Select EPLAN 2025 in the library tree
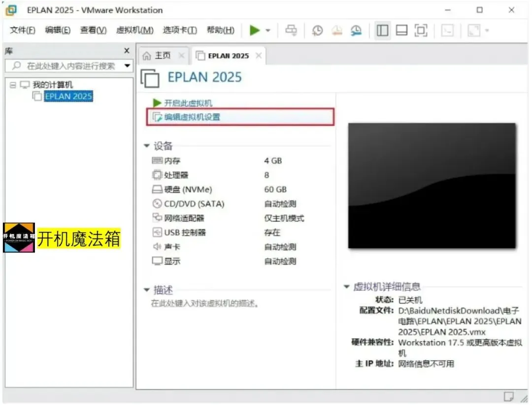 coord(68,96)
